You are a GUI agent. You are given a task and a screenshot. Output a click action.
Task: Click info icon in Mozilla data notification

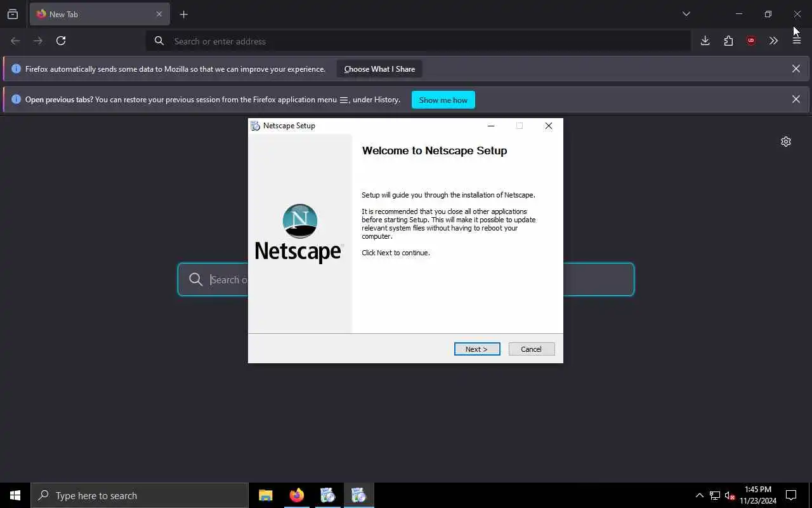[x=16, y=69]
